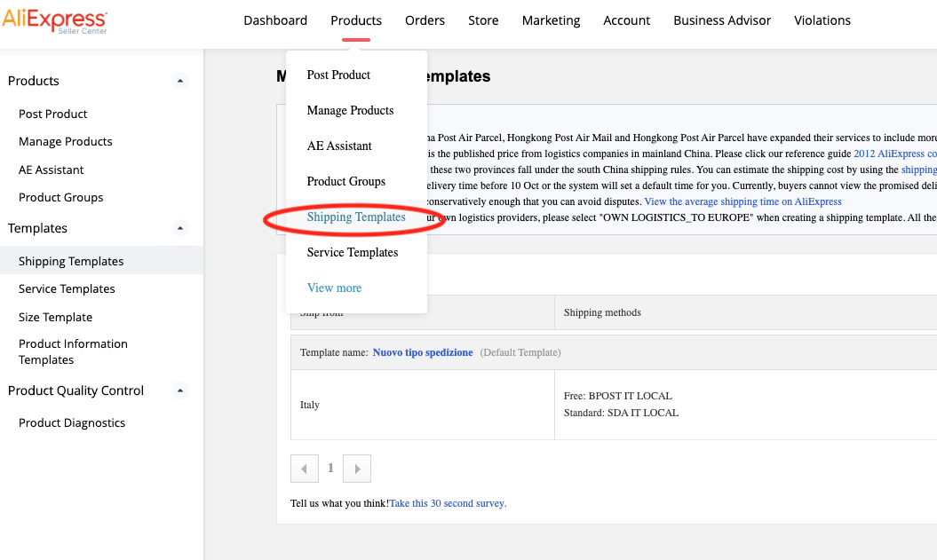Choose Post Product from dropdown menu
The image size is (937, 560).
(338, 75)
